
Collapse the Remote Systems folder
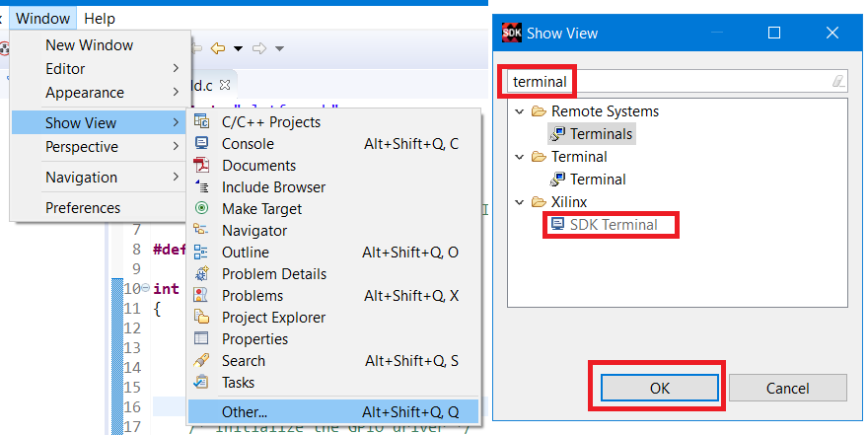(x=520, y=111)
